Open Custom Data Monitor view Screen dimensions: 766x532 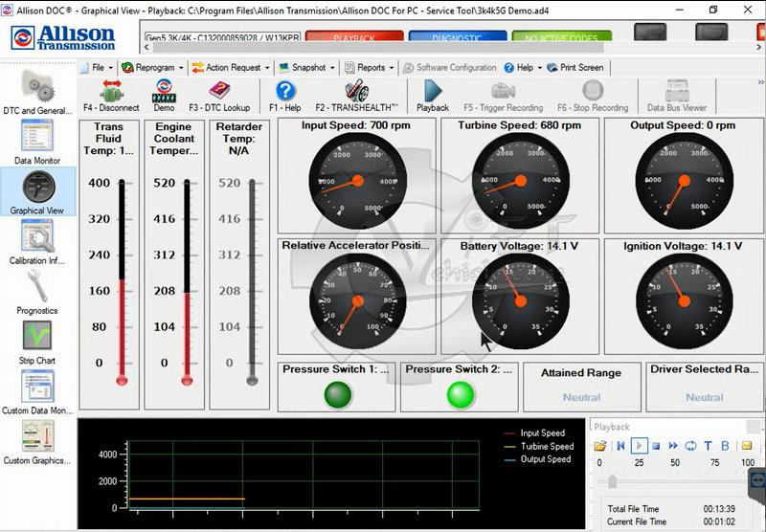coord(37,392)
